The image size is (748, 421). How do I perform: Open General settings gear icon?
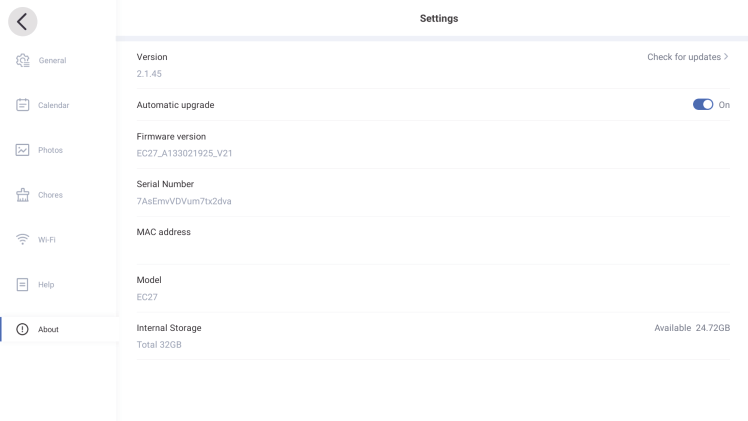[x=23, y=60]
